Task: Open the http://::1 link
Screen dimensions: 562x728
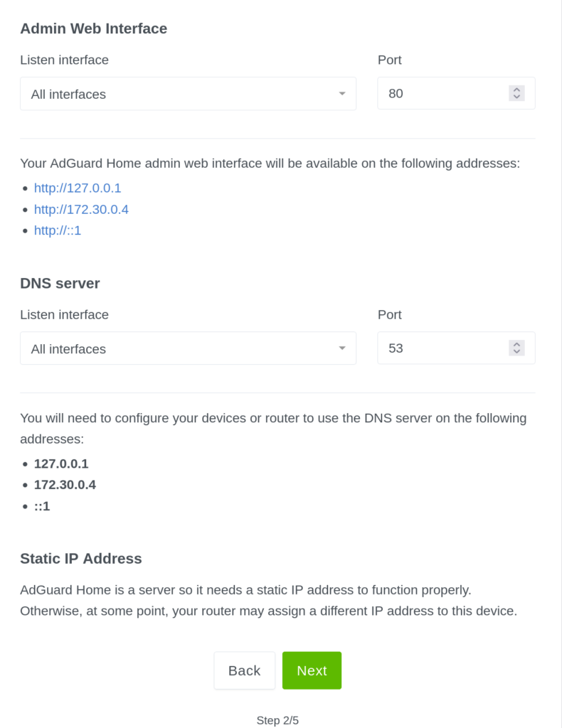Action: tap(58, 230)
